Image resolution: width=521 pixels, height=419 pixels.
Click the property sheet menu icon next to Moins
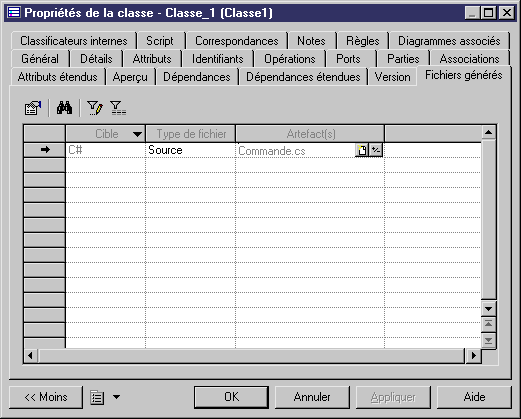97,397
